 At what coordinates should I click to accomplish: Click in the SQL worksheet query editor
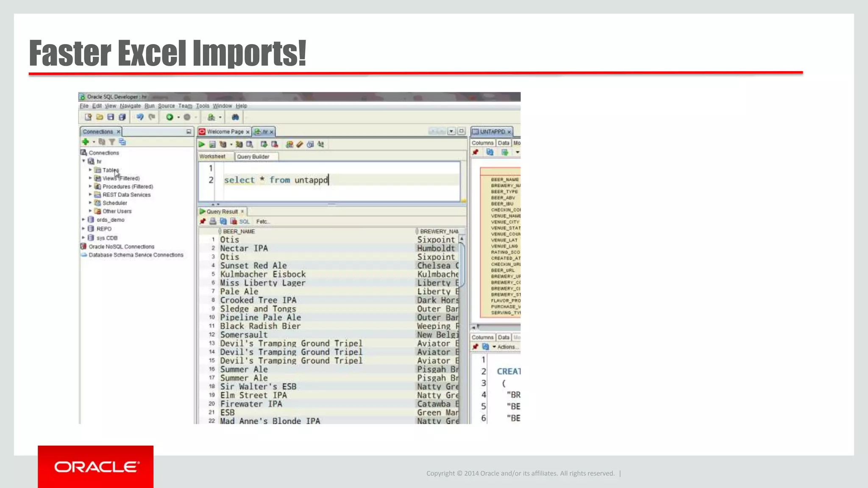[x=329, y=181]
